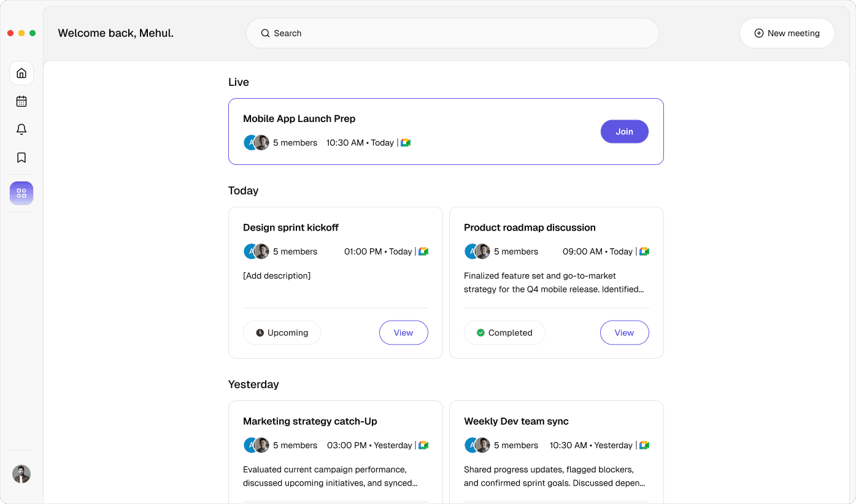Open the Notifications bell icon

click(21, 129)
